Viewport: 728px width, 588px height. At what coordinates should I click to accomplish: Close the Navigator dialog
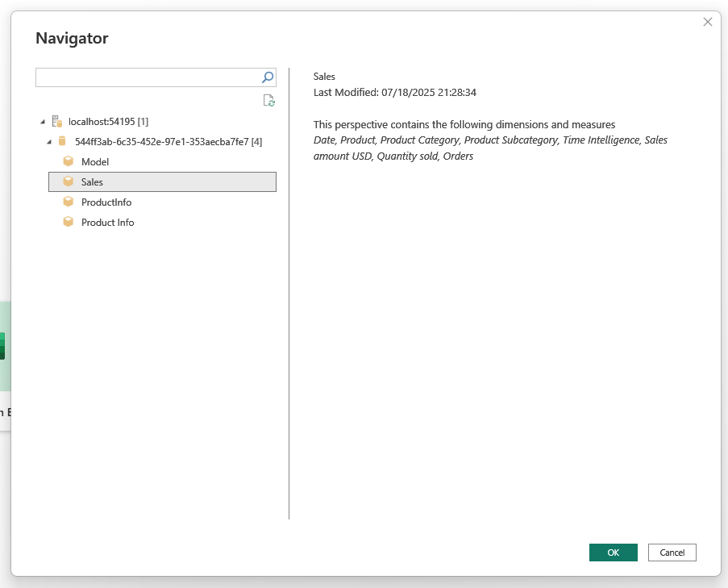[708, 22]
